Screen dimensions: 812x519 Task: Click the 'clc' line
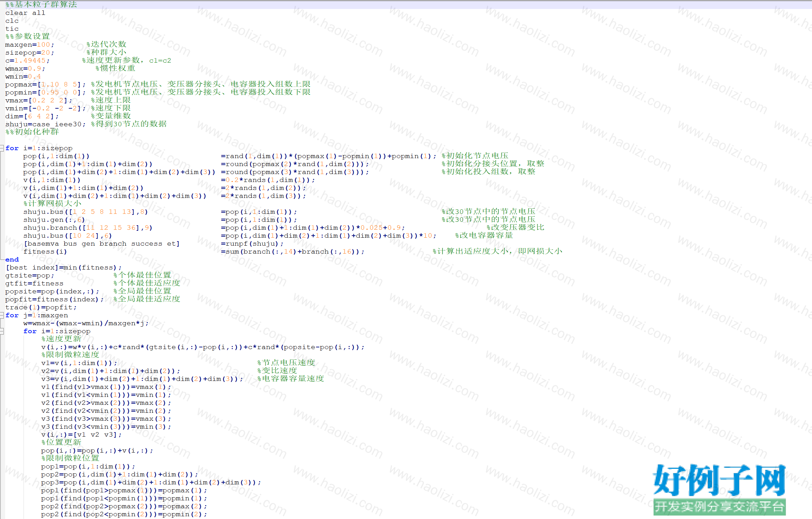tap(12, 21)
